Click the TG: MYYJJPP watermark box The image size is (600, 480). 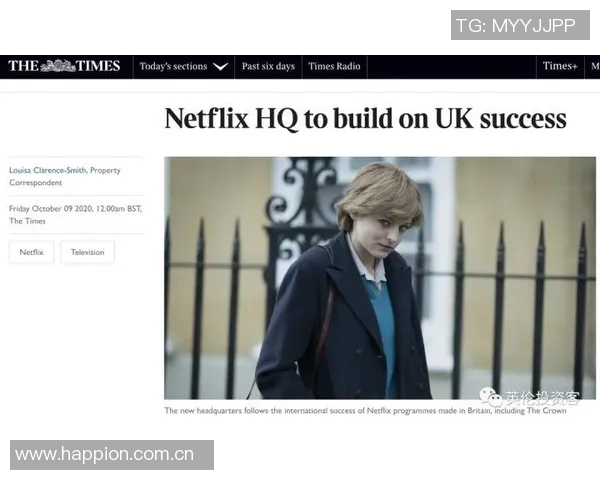tap(520, 25)
